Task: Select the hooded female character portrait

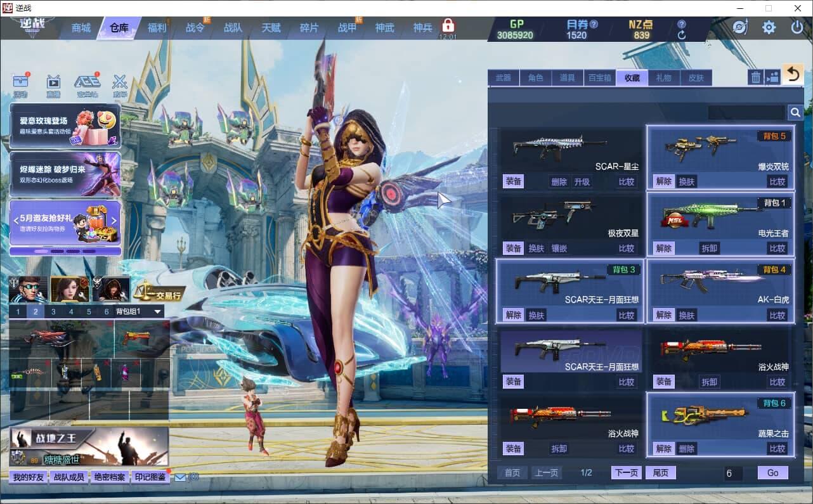Action: click(x=112, y=289)
